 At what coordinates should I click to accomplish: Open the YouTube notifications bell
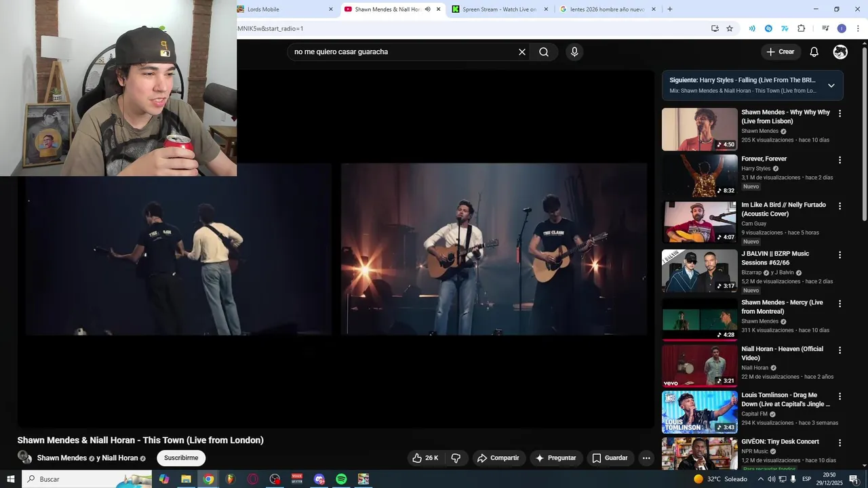coord(814,52)
